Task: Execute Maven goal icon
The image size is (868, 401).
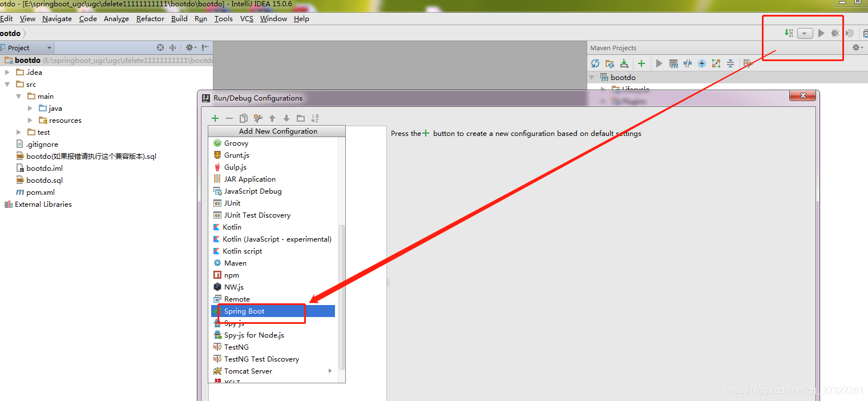Action: tap(673, 63)
